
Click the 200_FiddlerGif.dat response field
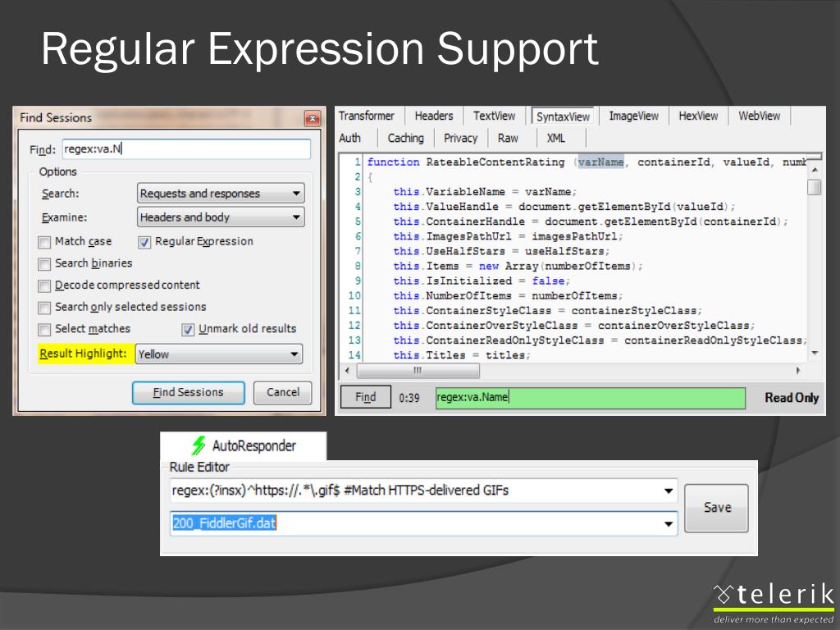pyautogui.click(x=424, y=523)
